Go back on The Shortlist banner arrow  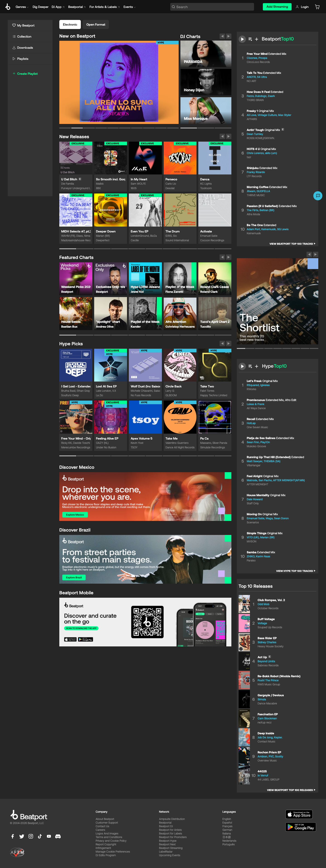(x=309, y=254)
